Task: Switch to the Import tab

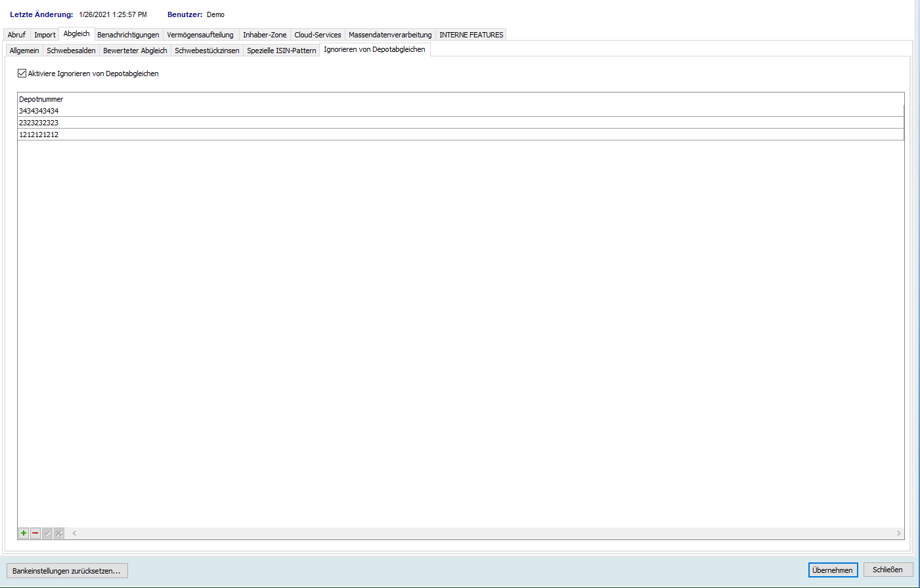Action: point(45,35)
